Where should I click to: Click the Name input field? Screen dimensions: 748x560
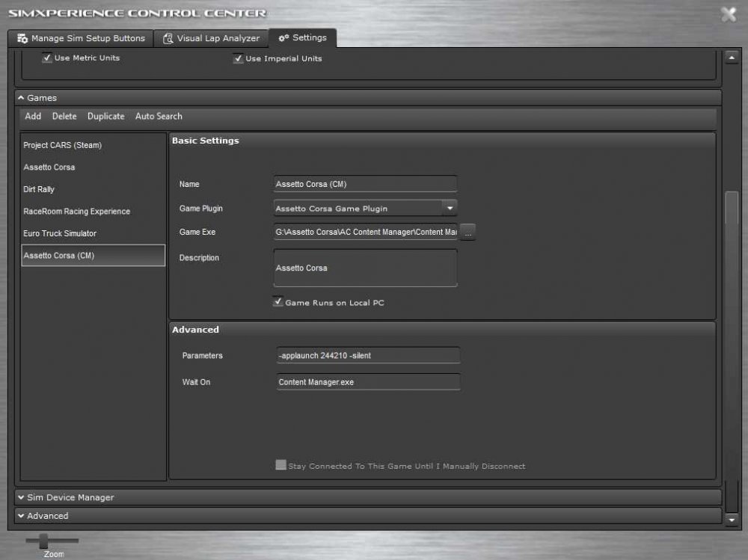366,184
